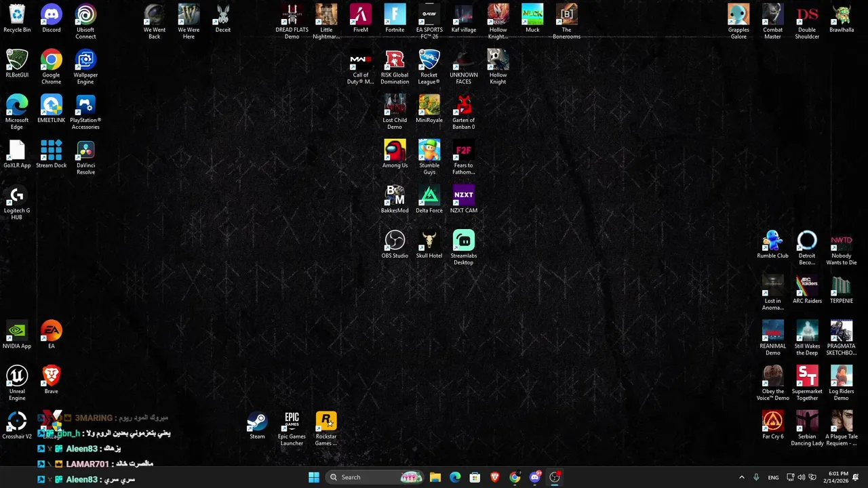Select the Lost Child Demo icon
Screen dimensions: 868x488
pos(395,112)
